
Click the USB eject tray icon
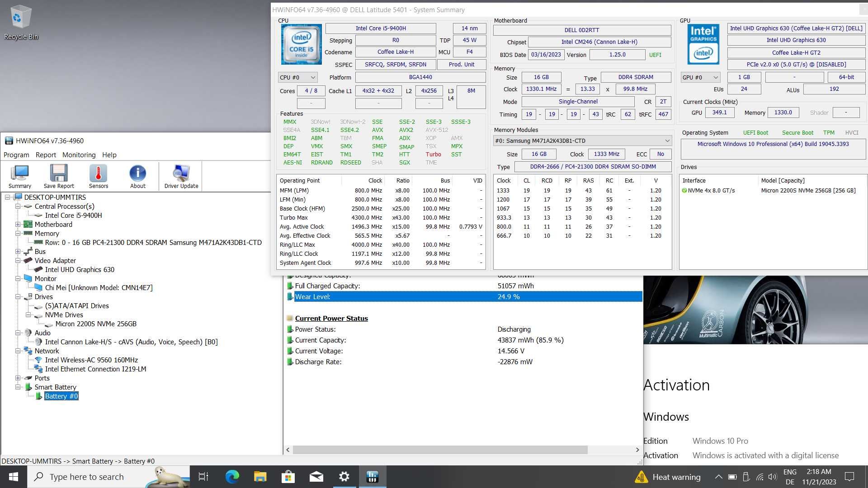[746, 477]
